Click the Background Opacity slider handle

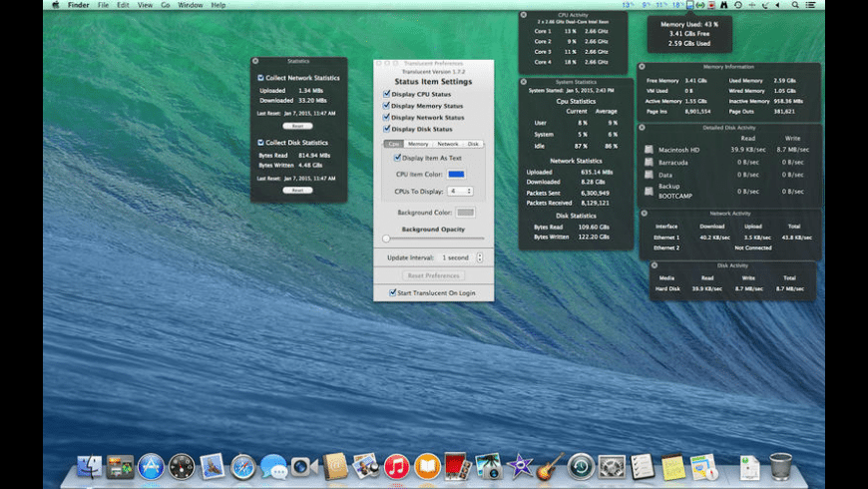click(386, 239)
